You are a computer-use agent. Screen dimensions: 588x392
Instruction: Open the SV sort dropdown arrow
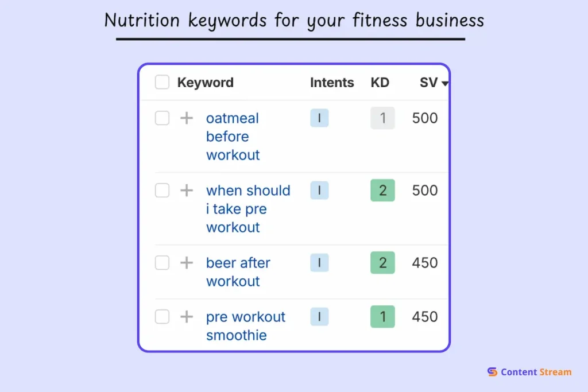coord(445,84)
